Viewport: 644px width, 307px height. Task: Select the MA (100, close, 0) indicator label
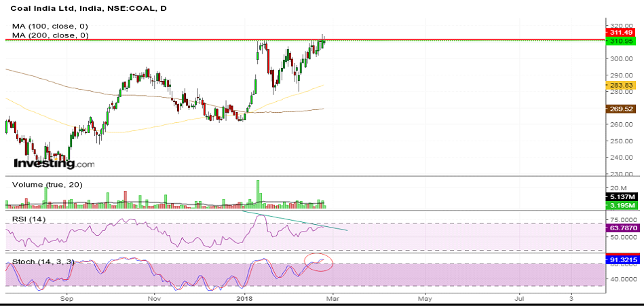[50, 26]
